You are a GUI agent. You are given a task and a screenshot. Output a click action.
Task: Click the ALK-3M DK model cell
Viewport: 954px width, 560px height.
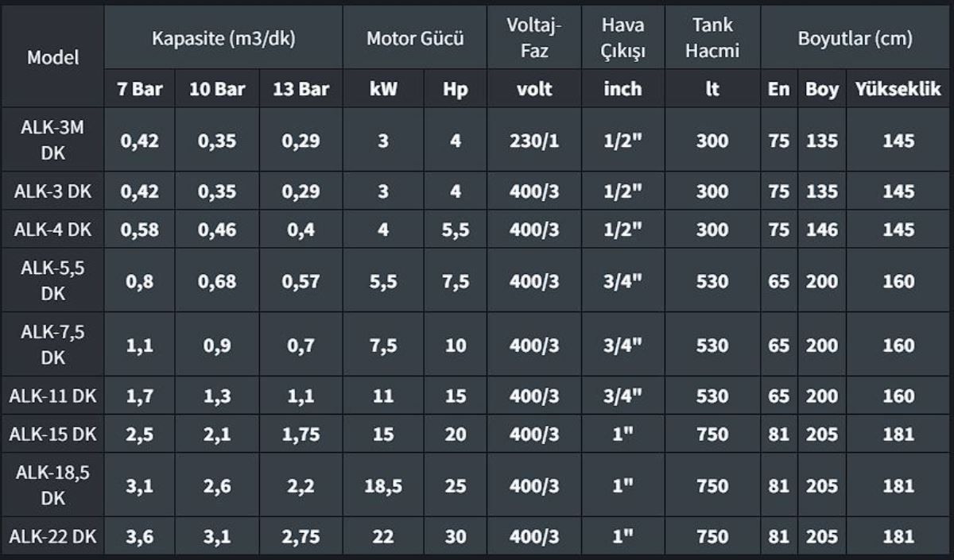click(53, 141)
